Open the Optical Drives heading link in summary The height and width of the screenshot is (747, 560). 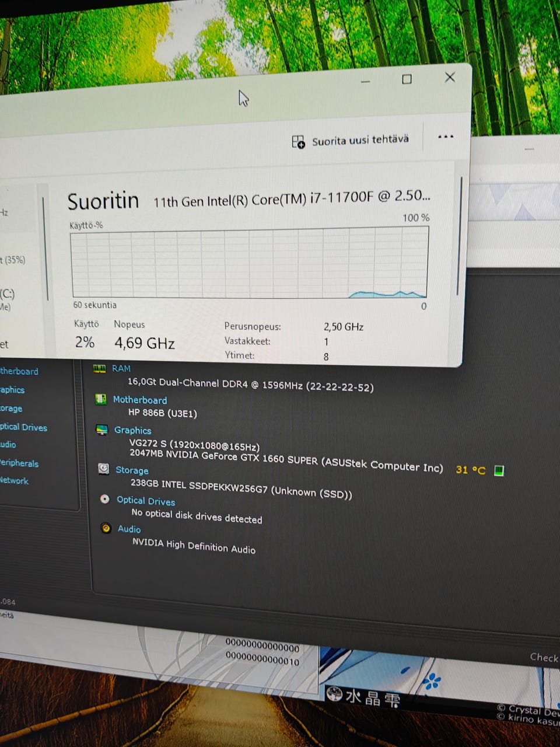click(x=146, y=501)
